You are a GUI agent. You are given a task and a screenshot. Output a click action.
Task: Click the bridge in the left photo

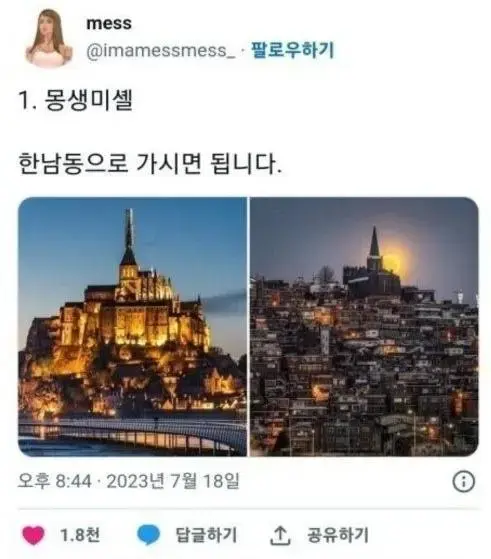click(x=132, y=433)
